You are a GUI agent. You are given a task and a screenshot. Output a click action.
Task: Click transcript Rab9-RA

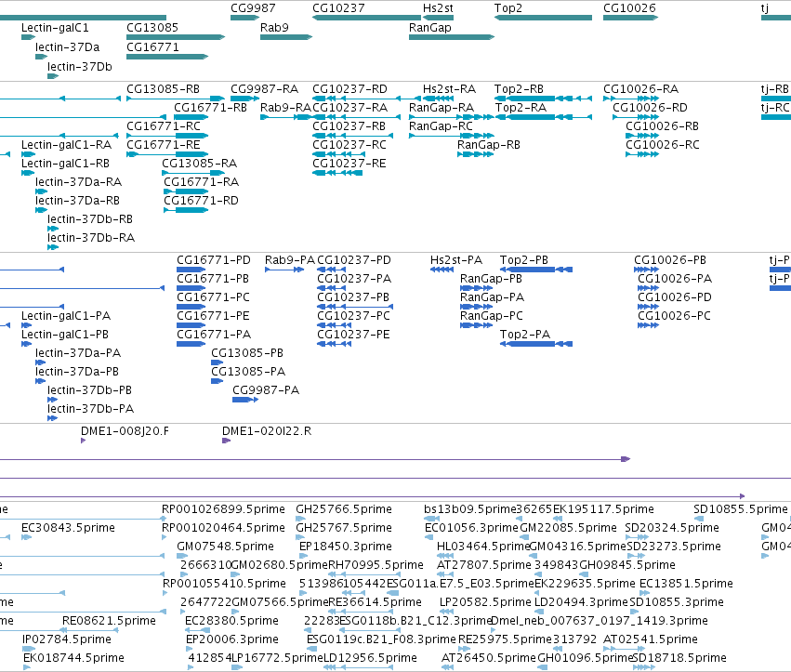coord(285,108)
